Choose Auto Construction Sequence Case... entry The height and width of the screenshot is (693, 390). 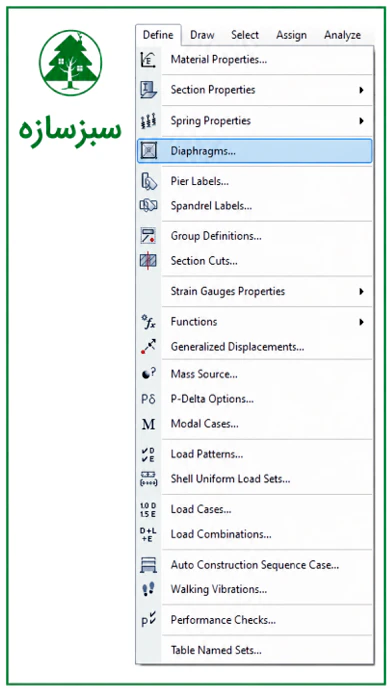255,565
